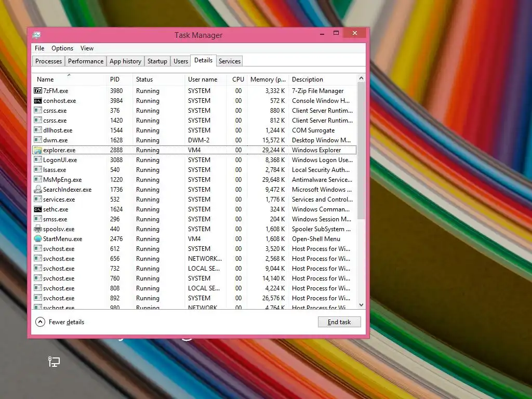Click the sethc.exe console icon

[37, 209]
